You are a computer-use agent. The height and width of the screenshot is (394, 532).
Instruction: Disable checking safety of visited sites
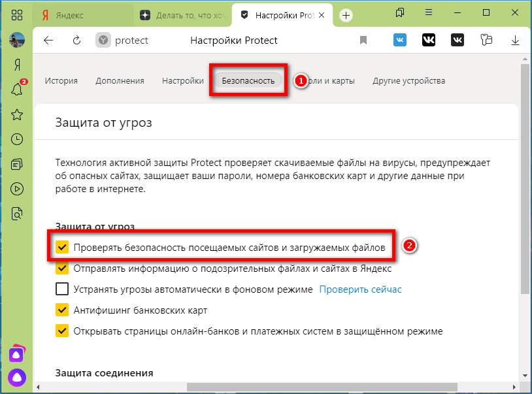pos(62,248)
